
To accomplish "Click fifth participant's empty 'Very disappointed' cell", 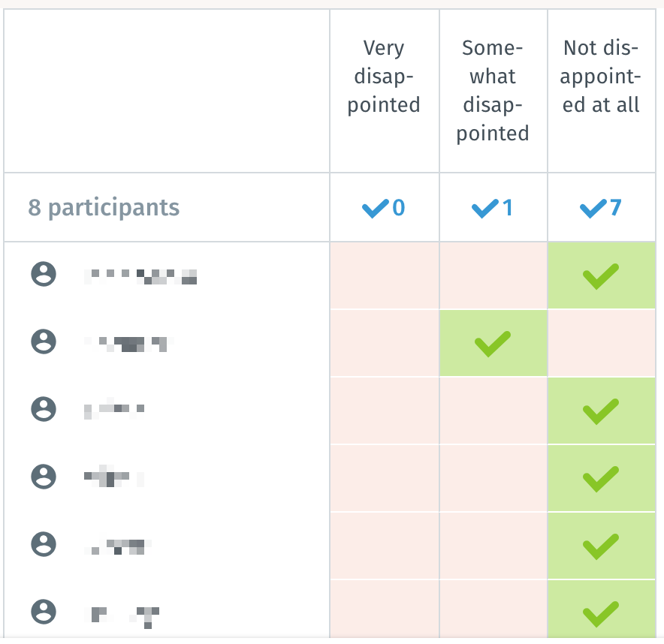I will tap(384, 546).
